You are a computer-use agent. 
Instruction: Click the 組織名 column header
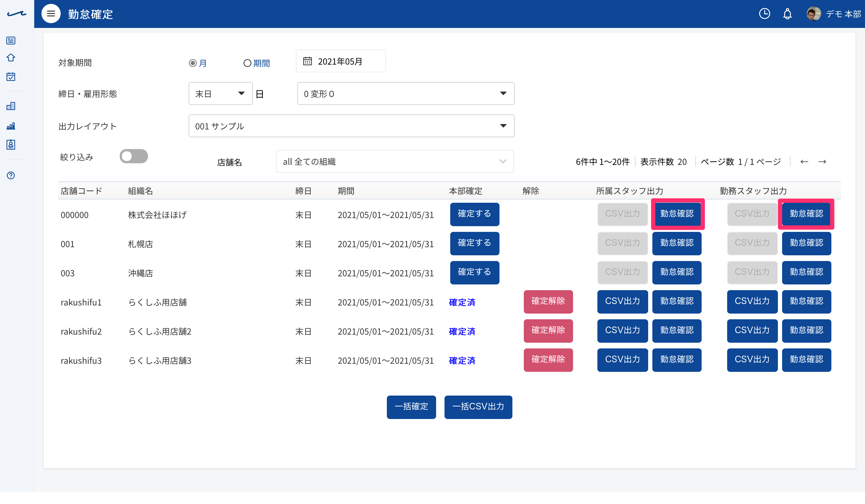pyautogui.click(x=140, y=191)
